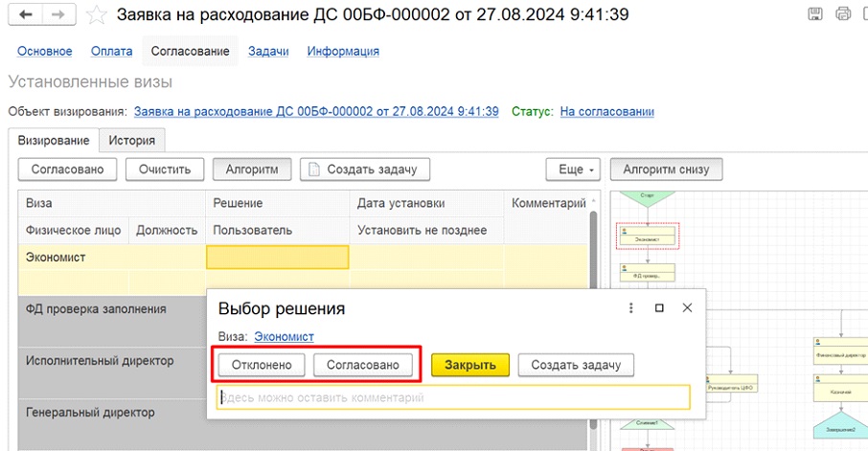Screen dimensions: 868x451
Task: Switch to the История tab
Action: tap(131, 140)
